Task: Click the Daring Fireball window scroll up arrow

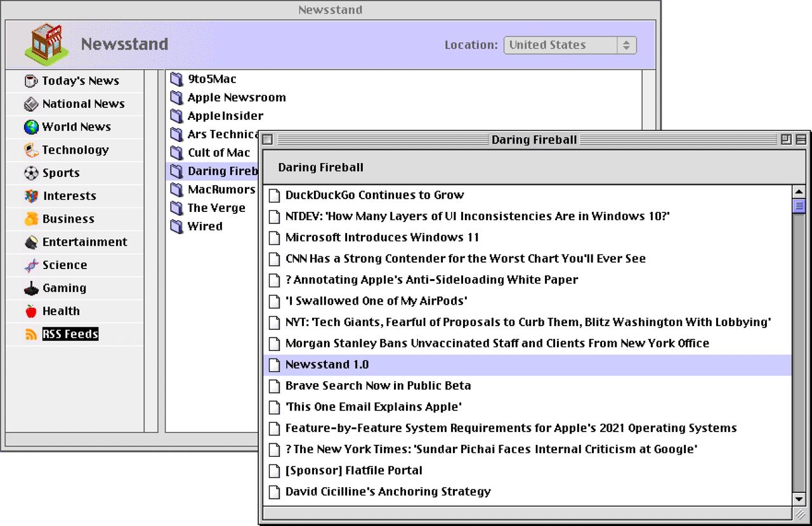Action: click(x=799, y=192)
